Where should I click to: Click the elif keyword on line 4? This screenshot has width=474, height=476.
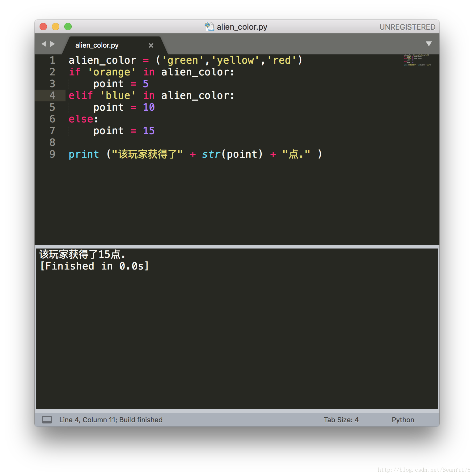pos(81,96)
